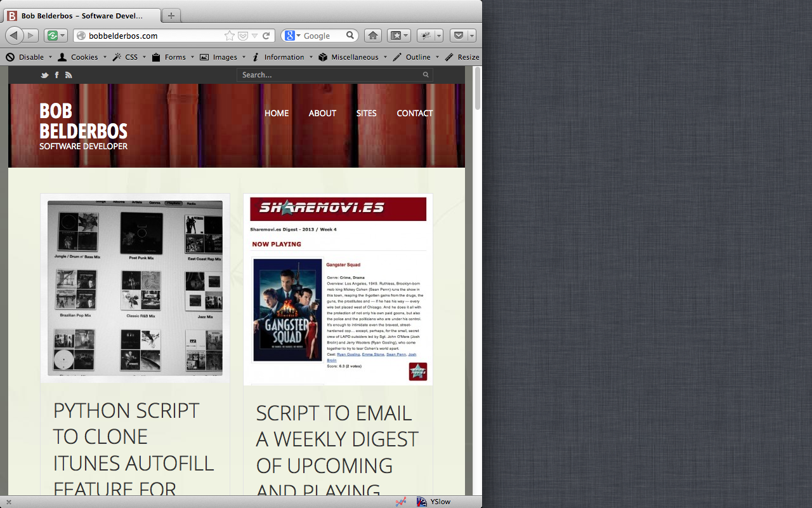
Task: Open the Firebug dropdown arrow
Action: (x=439, y=36)
